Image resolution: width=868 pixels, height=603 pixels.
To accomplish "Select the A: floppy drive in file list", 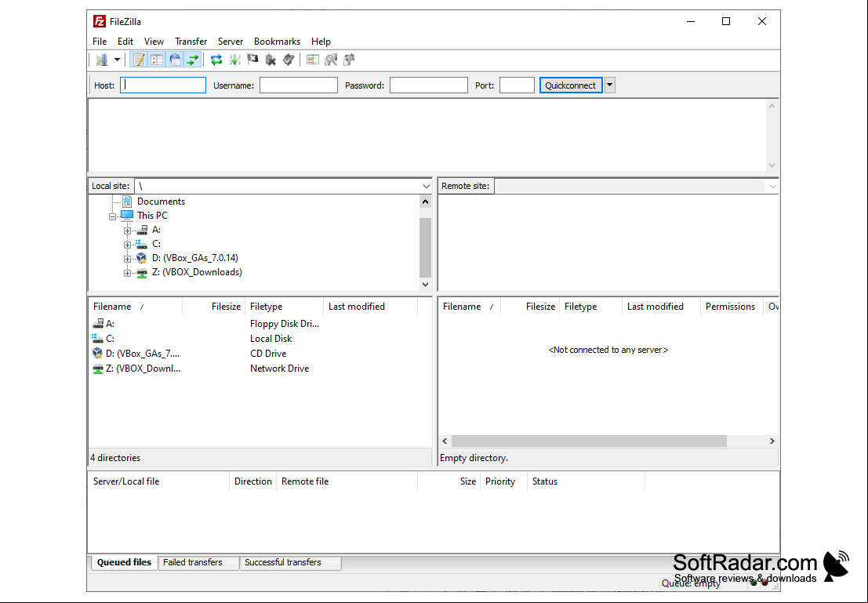I will pyautogui.click(x=110, y=324).
